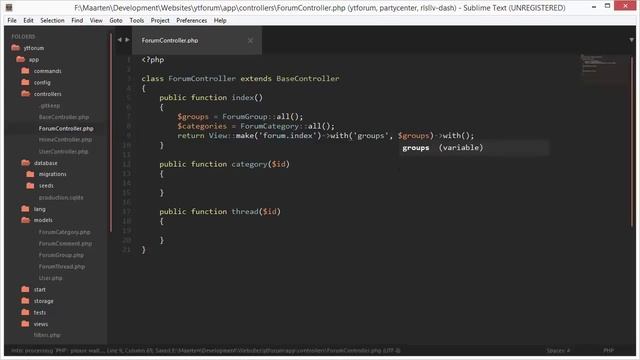Open BaseController.php in the sidebar

[64, 117]
